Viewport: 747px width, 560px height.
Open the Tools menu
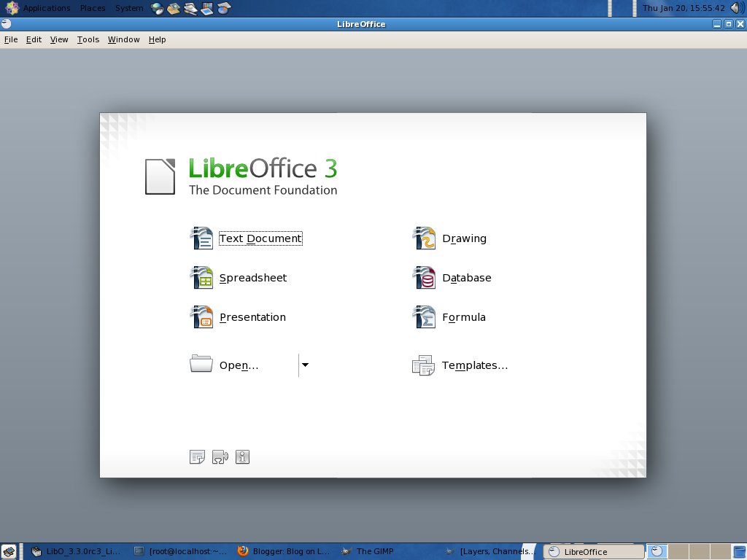coord(88,39)
